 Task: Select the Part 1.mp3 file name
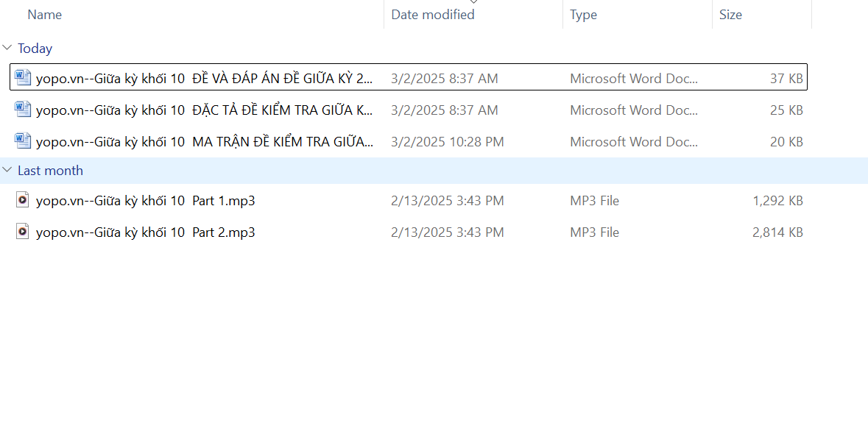(146, 201)
